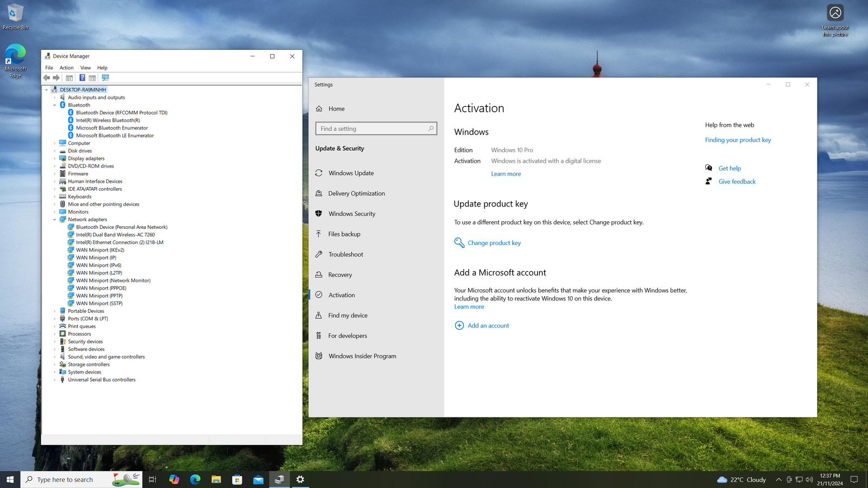Open the File menu in Device Manager
The width and height of the screenshot is (868, 488).
[x=49, y=68]
